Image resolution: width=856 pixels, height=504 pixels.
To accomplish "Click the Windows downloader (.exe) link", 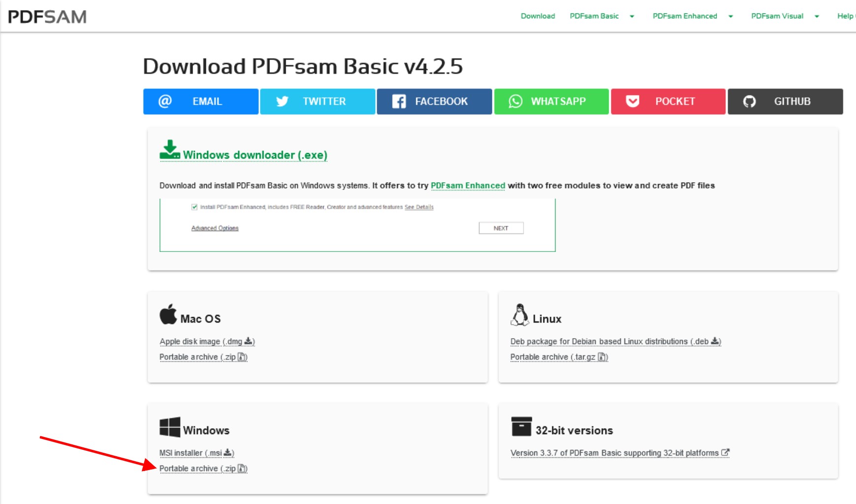I will 255,155.
